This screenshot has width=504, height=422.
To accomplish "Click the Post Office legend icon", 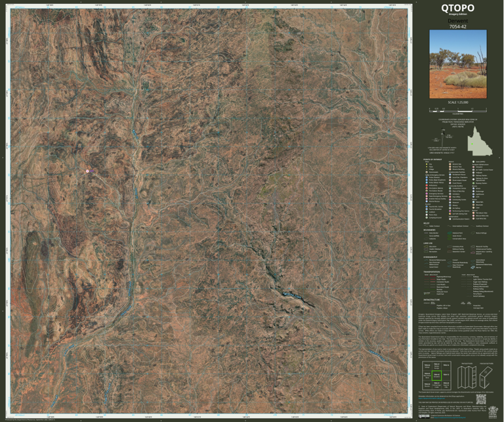I will point(450,197).
